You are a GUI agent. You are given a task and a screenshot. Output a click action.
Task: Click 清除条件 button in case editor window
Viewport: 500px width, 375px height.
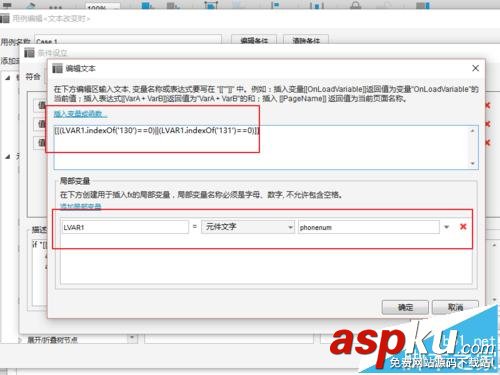click(306, 40)
